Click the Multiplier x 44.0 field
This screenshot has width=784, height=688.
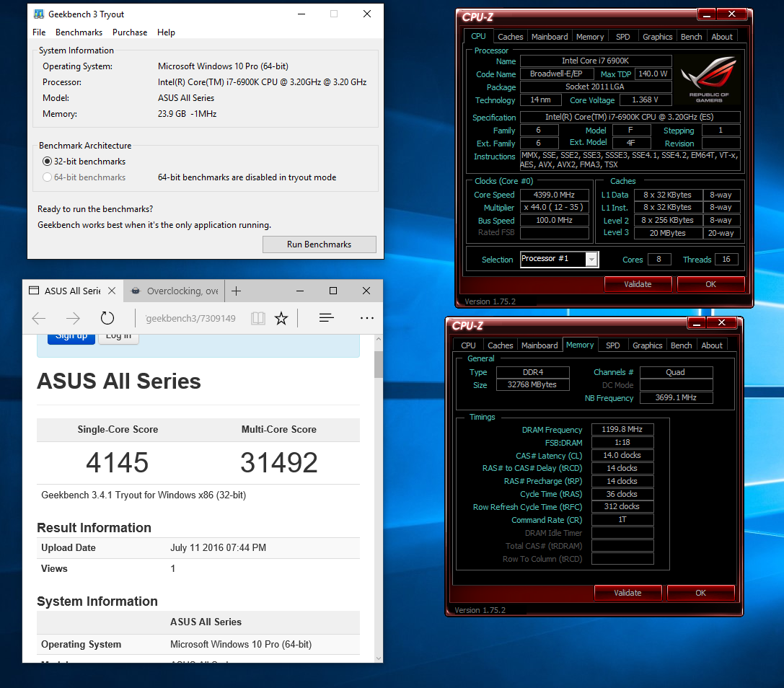coord(554,208)
